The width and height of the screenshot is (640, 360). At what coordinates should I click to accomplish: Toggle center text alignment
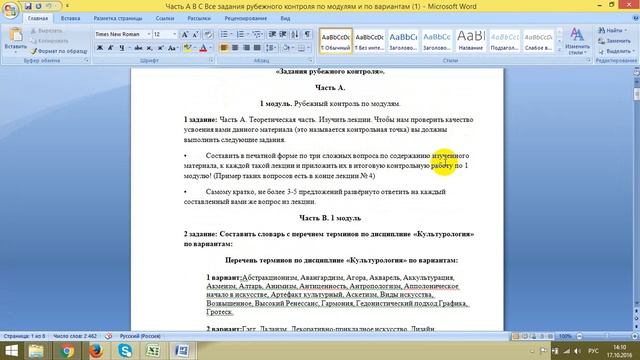[235, 48]
